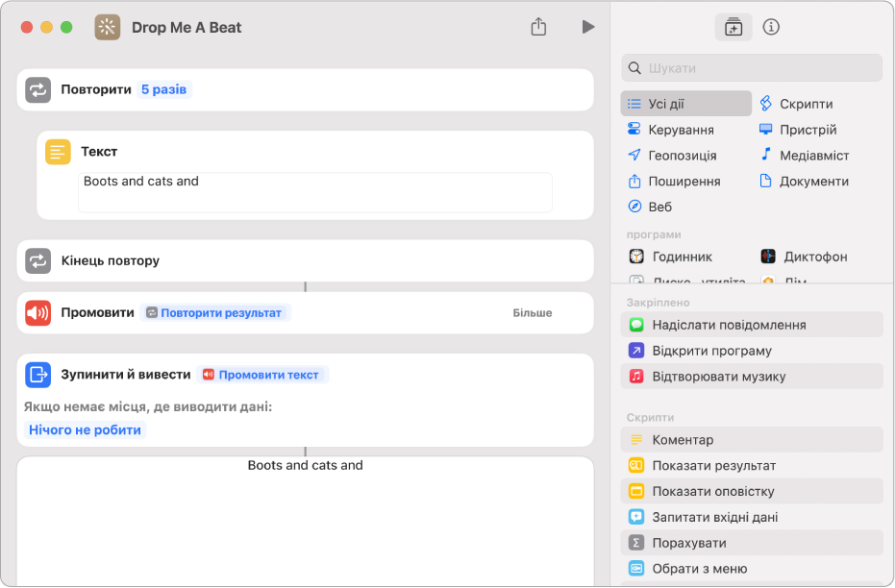Open the Поширення category
This screenshot has width=895, height=588.
(674, 181)
